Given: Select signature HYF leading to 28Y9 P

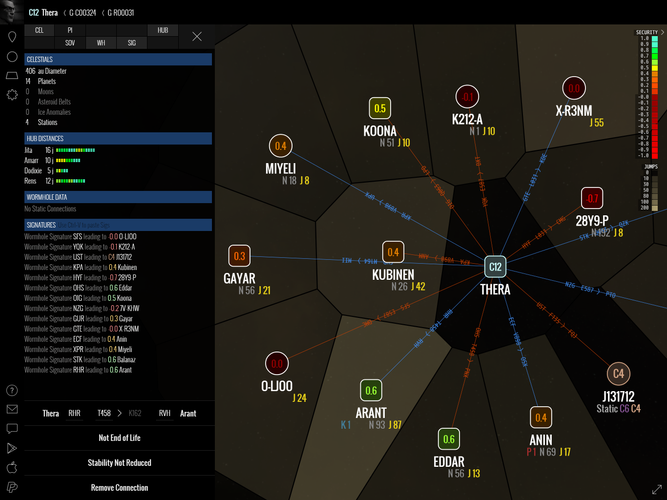Looking at the screenshot, I should pos(80,277).
